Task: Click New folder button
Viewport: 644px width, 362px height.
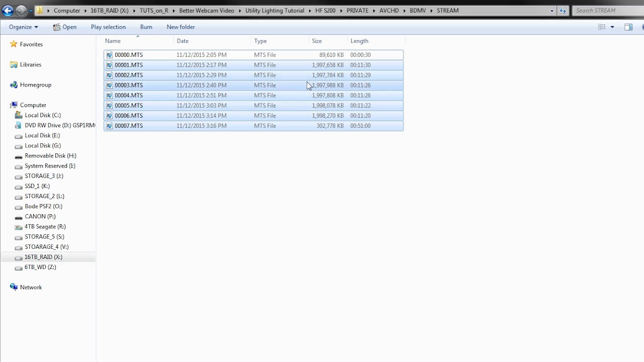Action: pyautogui.click(x=181, y=27)
